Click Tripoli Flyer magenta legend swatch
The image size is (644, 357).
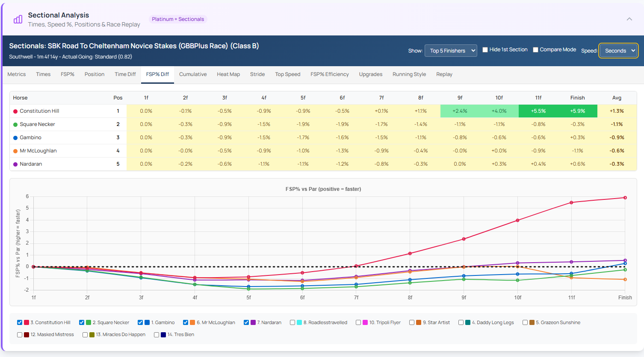365,322
